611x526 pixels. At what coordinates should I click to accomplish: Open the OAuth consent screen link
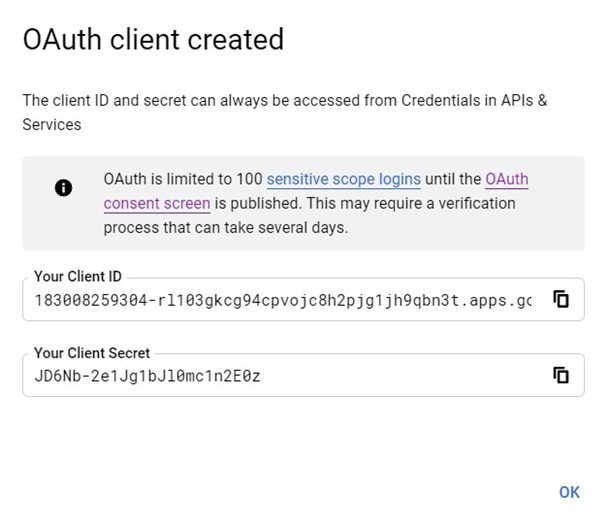(156, 203)
